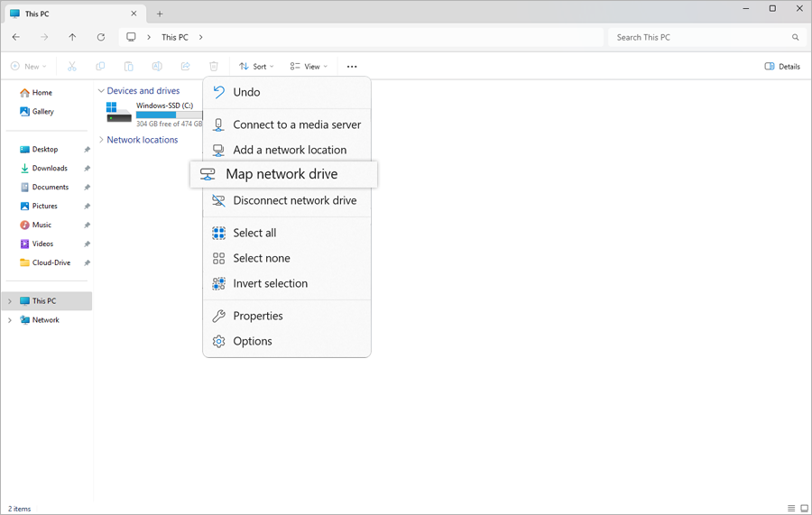Expand the Network locations group

pos(101,140)
